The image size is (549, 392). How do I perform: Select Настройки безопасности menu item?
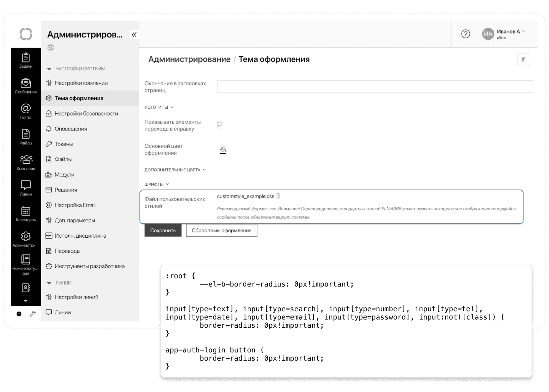coord(86,114)
